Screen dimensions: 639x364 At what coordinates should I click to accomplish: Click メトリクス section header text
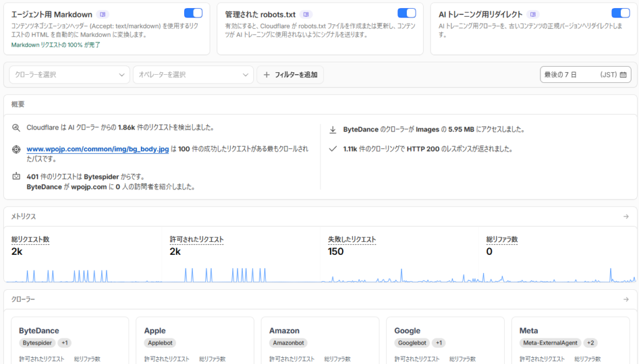coord(24,217)
